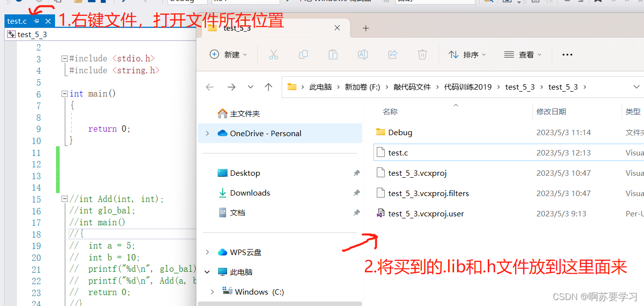The image size is (644, 306).
Task: Go up one folder level arrow
Action: 269,87
